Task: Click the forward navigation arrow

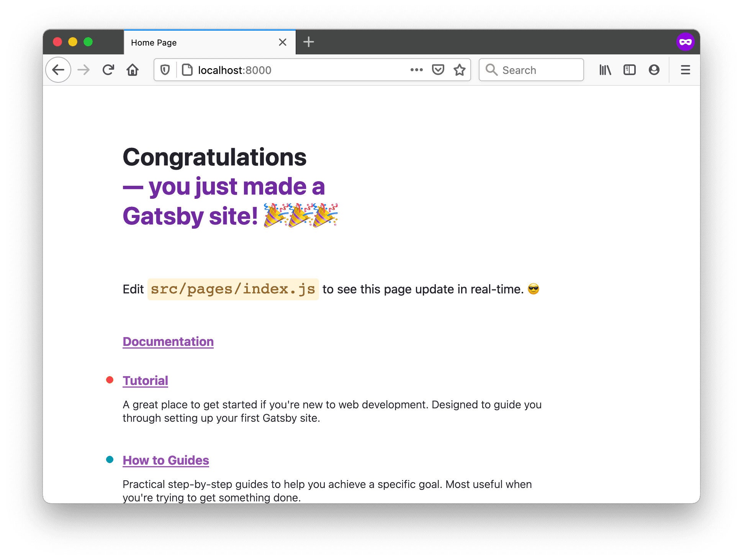Action: point(83,70)
